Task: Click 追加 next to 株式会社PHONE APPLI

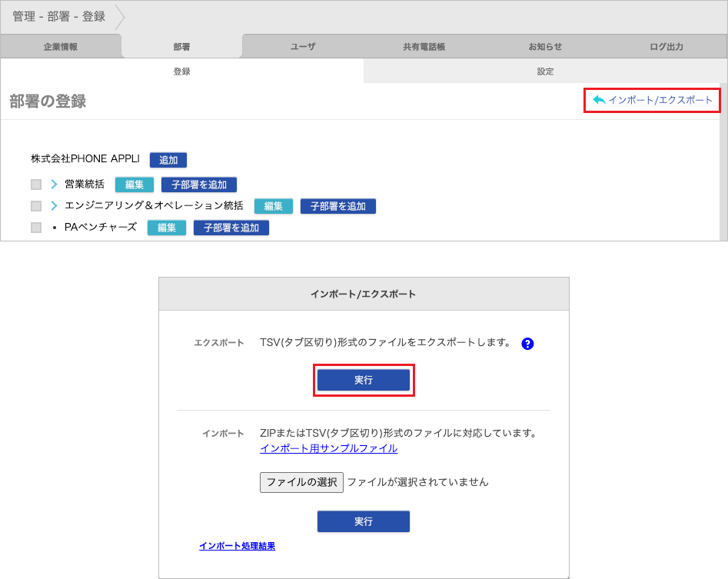Action: 168,160
